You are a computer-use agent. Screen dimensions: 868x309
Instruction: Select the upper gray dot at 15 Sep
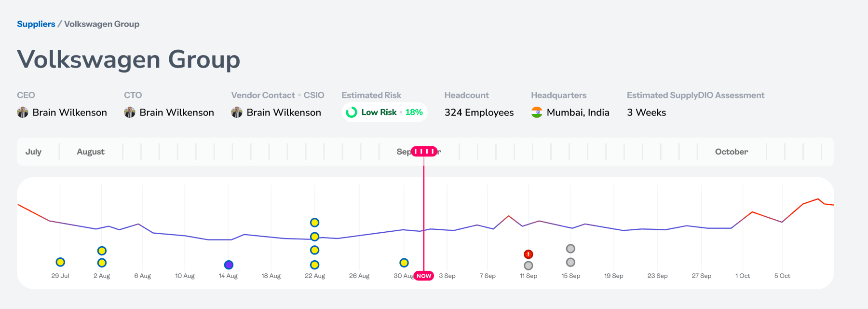click(570, 249)
